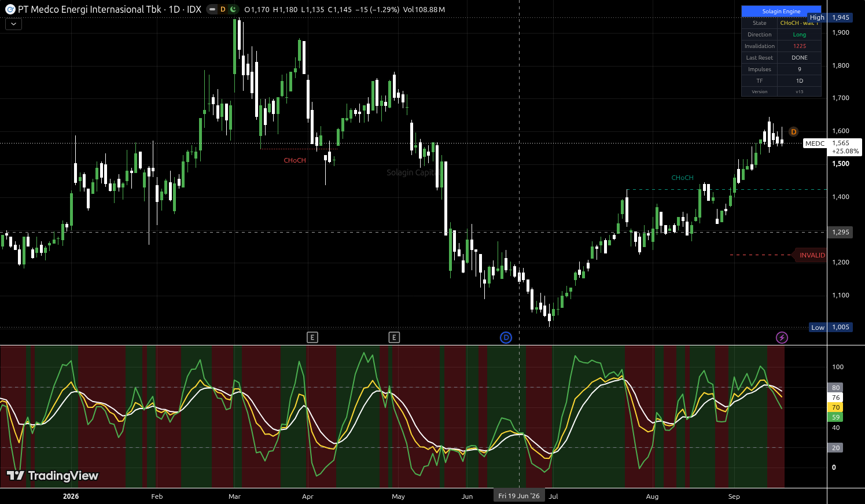
Task: Click the green moon market-closed icon
Action: click(x=233, y=9)
